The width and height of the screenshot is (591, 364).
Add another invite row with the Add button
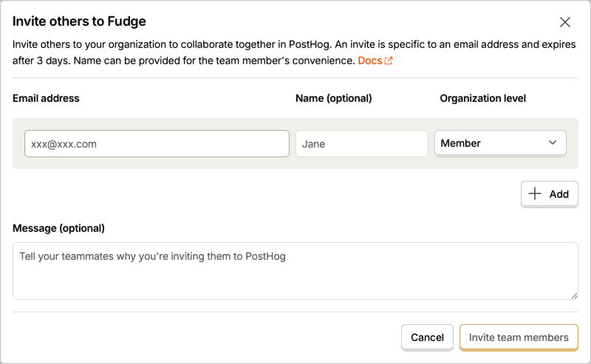click(549, 194)
